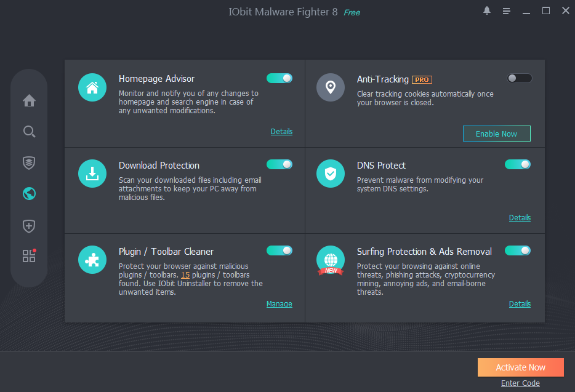Click the Activate Now button

pos(520,367)
